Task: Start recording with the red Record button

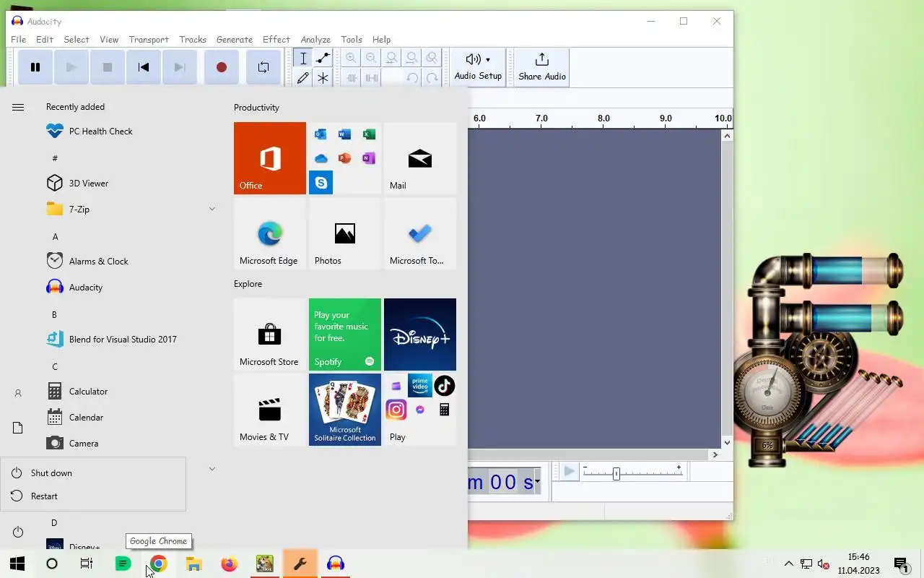Action: click(x=222, y=67)
